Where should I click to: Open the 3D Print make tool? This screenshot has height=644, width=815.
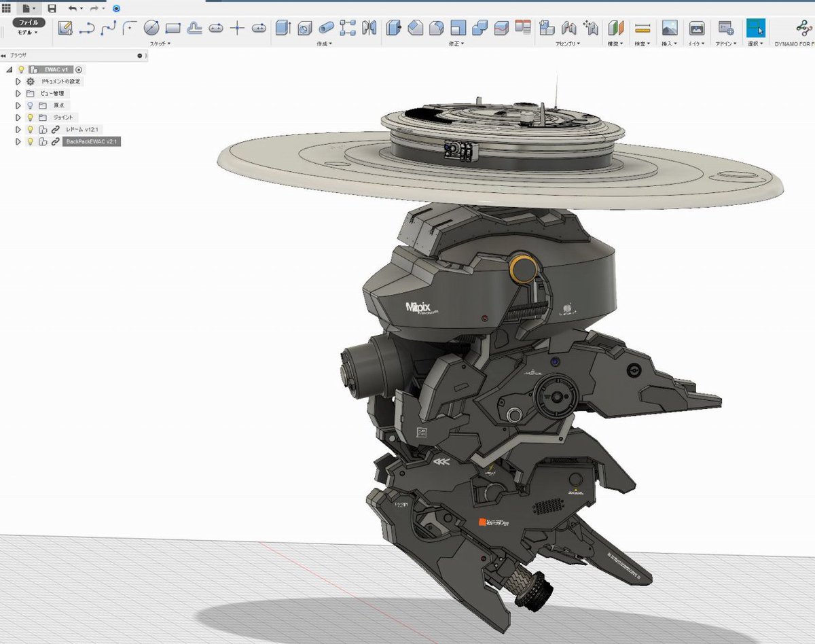pos(696,28)
